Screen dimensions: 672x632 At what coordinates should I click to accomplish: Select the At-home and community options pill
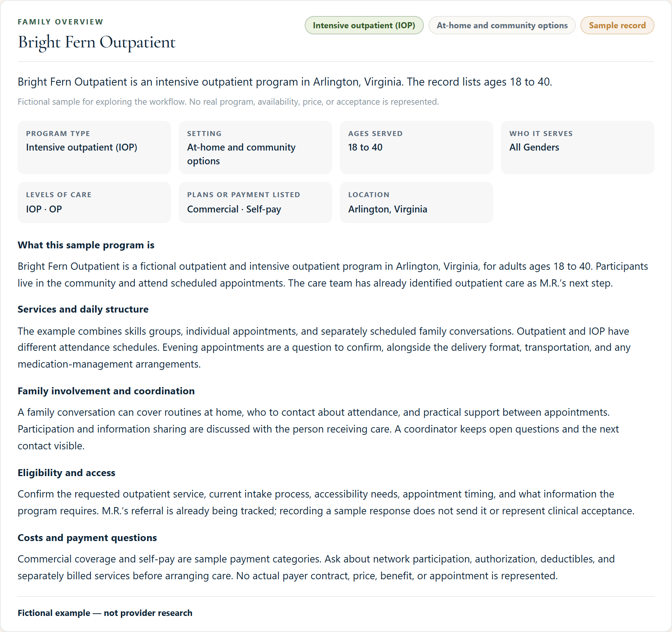[502, 25]
